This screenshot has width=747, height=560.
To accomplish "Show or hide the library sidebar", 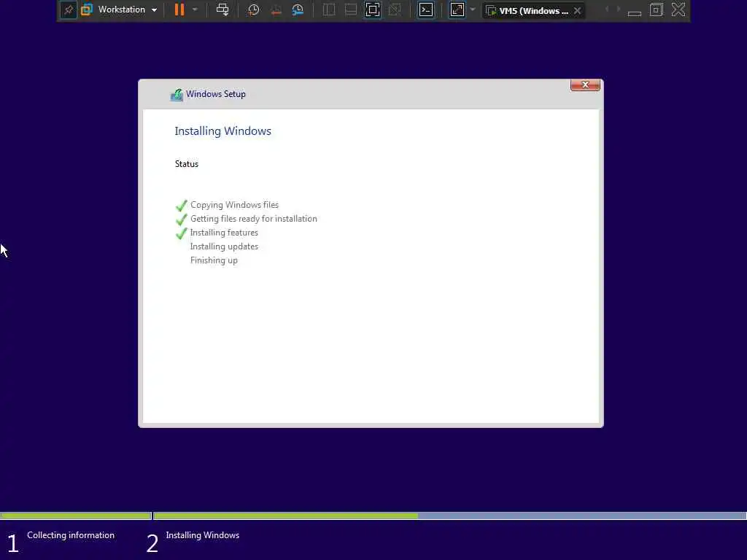I will tap(329, 9).
